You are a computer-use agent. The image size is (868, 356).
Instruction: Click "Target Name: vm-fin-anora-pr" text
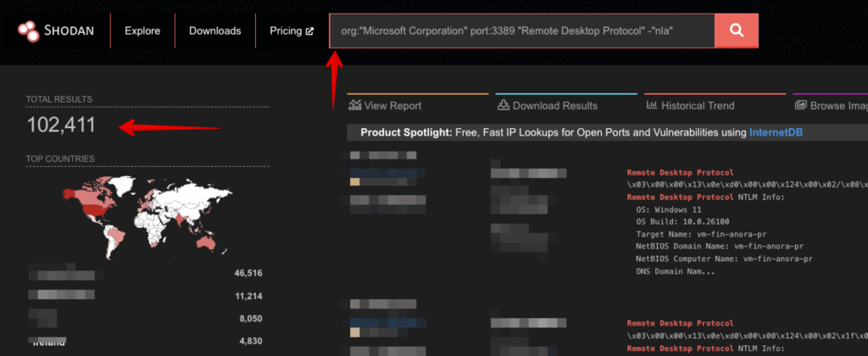click(x=701, y=234)
